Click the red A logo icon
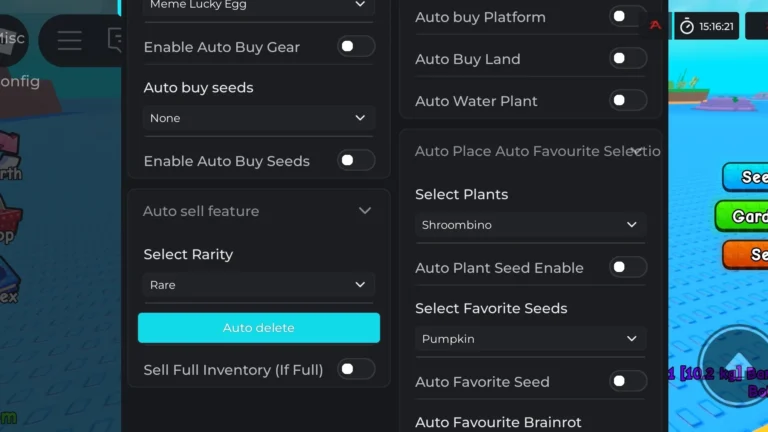This screenshot has height=432, width=768. tap(655, 25)
